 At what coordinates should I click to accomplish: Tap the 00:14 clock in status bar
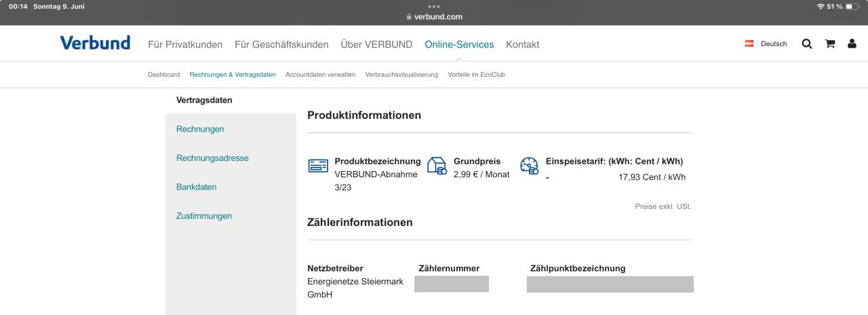[x=17, y=7]
